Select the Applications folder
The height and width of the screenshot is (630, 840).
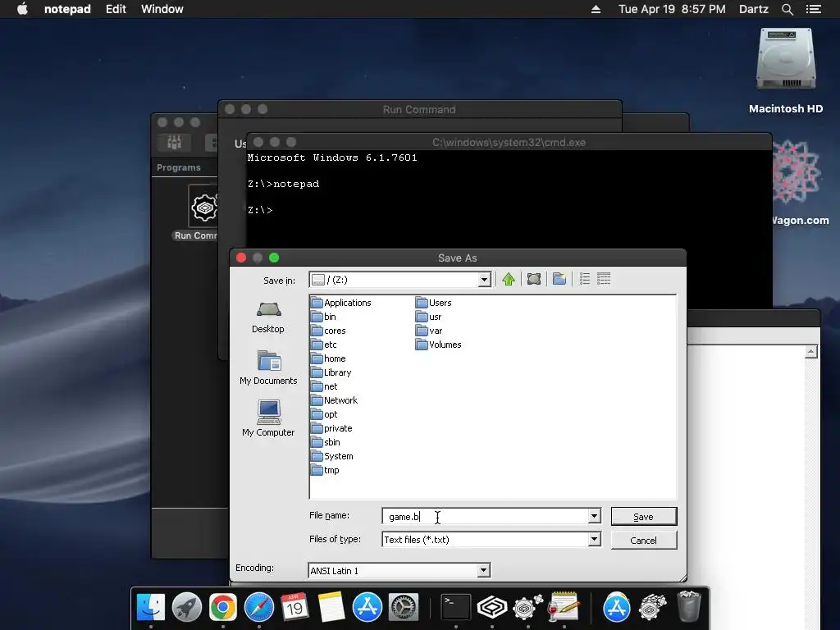[341, 303]
